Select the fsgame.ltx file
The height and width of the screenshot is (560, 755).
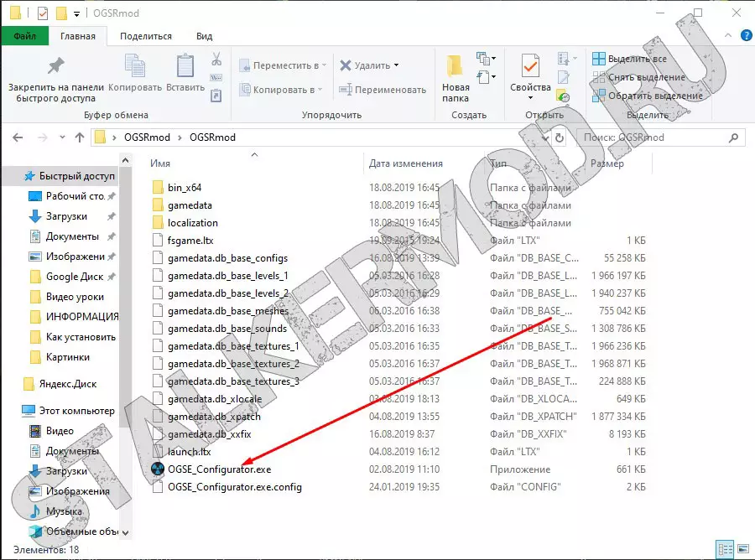tap(190, 241)
